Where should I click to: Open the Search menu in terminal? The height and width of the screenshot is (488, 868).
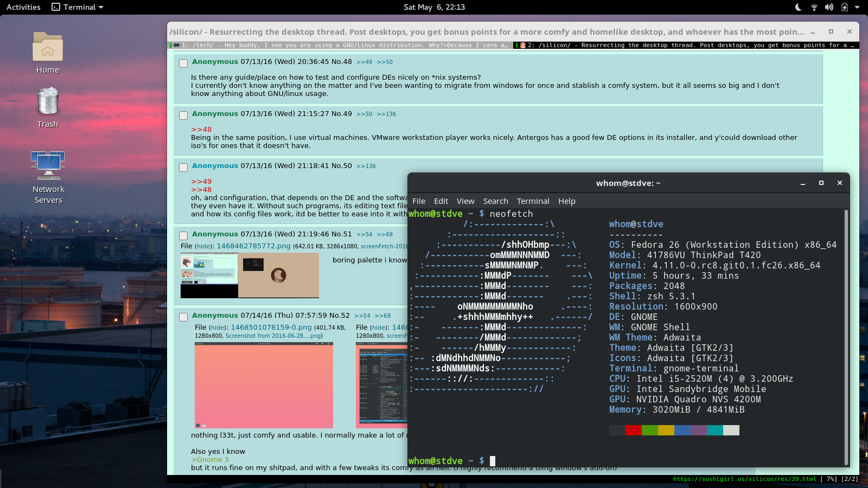point(495,201)
